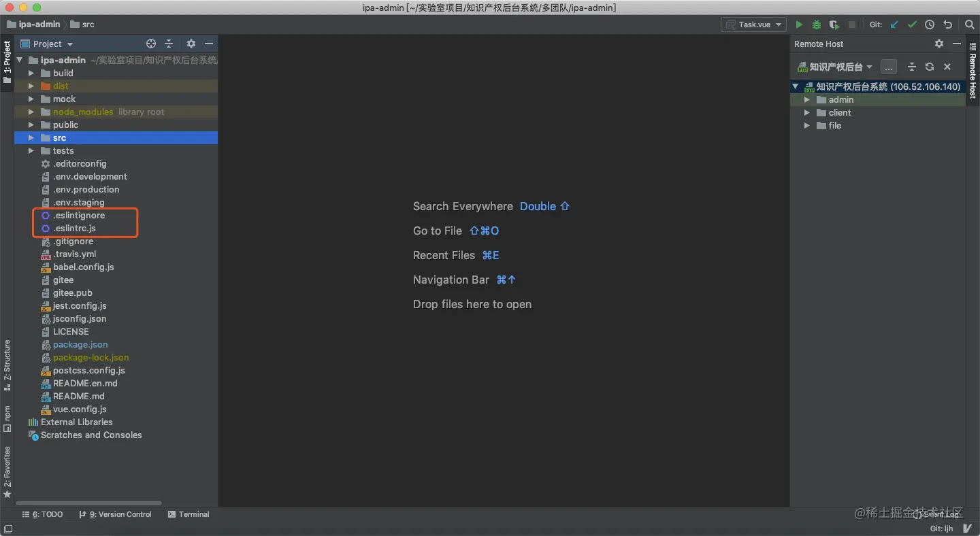This screenshot has height=536, width=980.
Task: Click the Project panel horizontal scrollbar
Action: (88, 503)
